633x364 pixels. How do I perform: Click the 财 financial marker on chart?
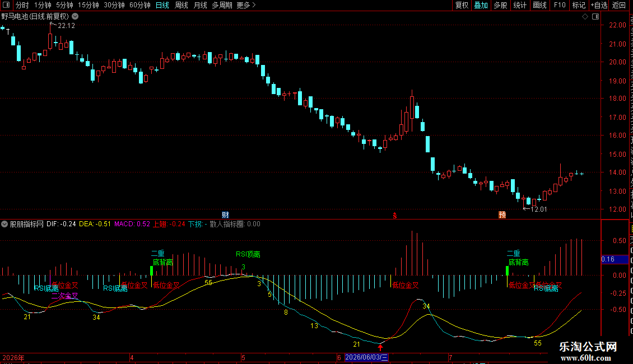click(x=225, y=214)
